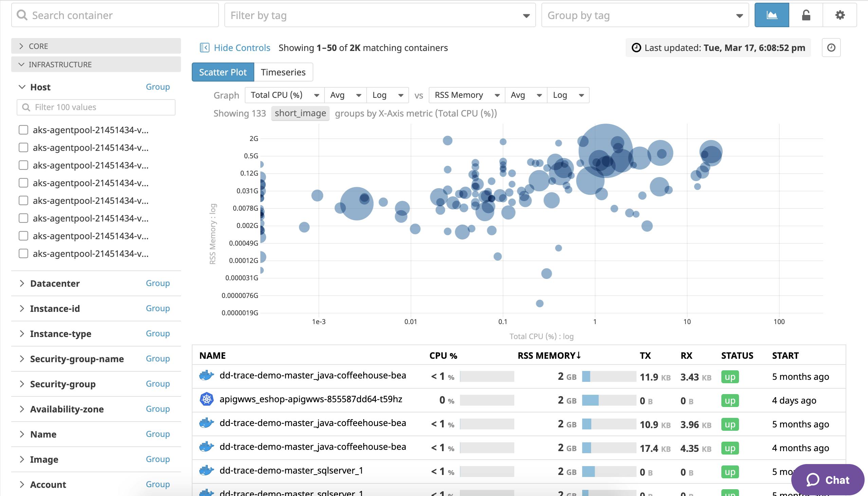The image size is (868, 496).
Task: Click the Kubernetes icon beside apigwws_eshop row
Action: point(207,399)
